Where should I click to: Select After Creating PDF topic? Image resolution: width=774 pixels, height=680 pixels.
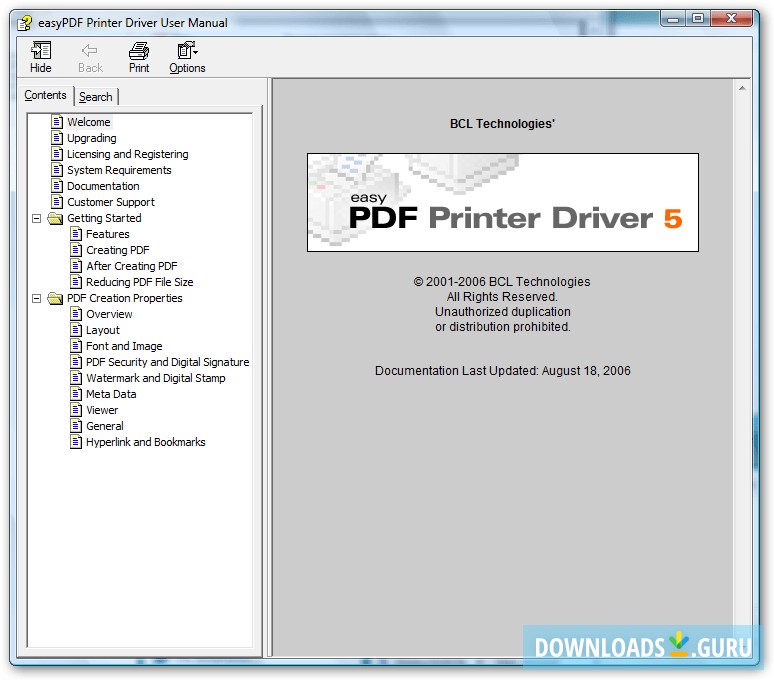coord(132,266)
